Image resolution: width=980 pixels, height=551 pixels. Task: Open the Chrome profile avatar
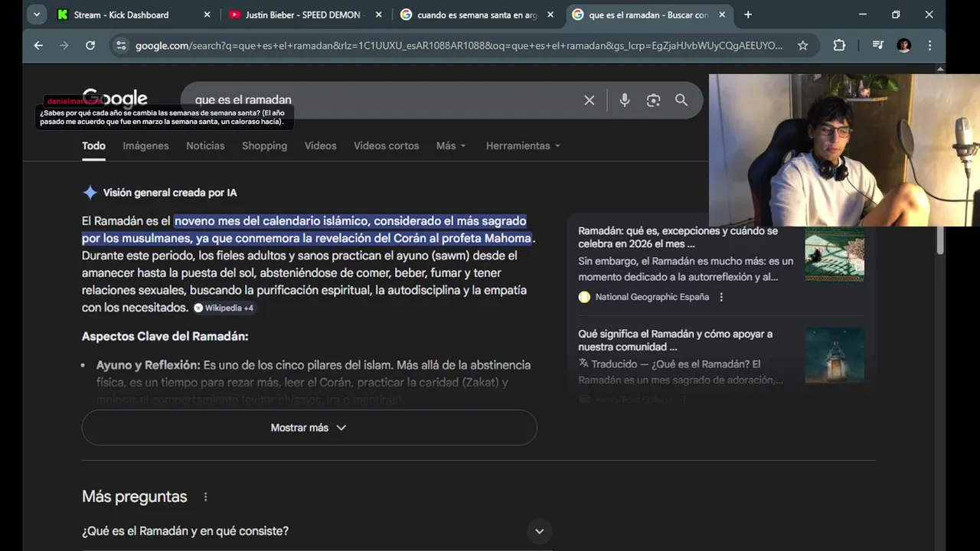[903, 45]
